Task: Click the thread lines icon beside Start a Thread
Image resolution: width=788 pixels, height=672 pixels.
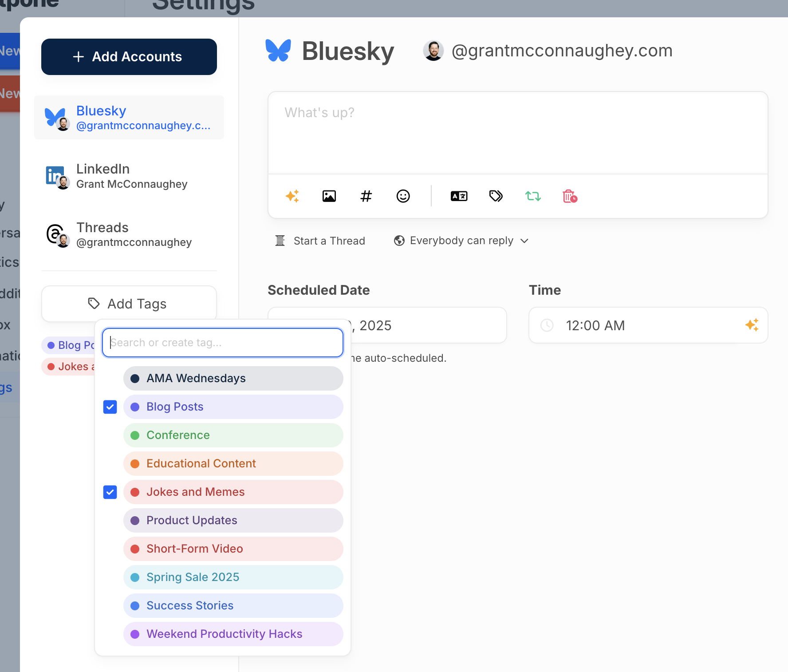Action: pos(280,241)
